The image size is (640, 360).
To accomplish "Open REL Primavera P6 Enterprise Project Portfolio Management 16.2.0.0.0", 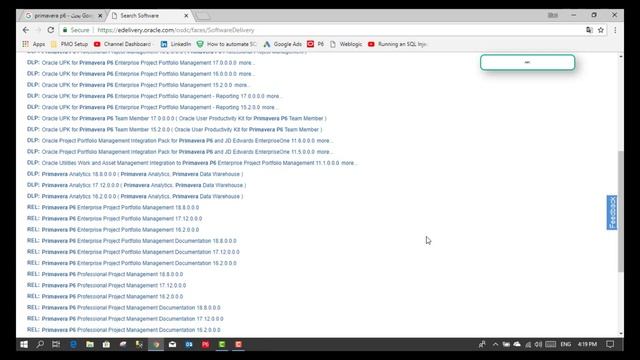I will (x=113, y=229).
